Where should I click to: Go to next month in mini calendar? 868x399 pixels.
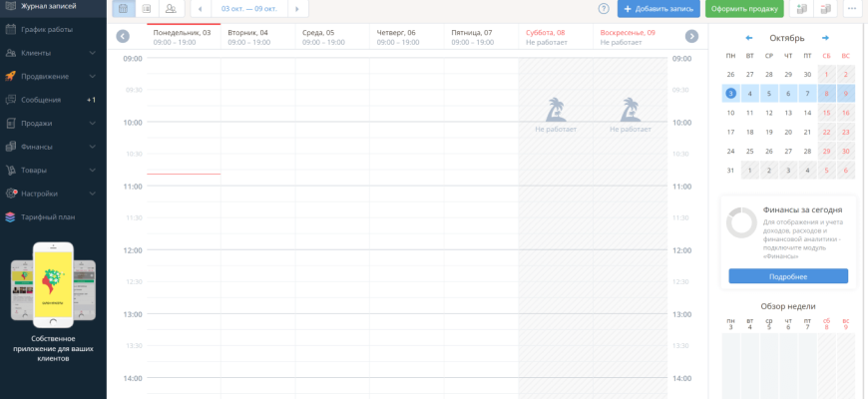click(x=825, y=38)
